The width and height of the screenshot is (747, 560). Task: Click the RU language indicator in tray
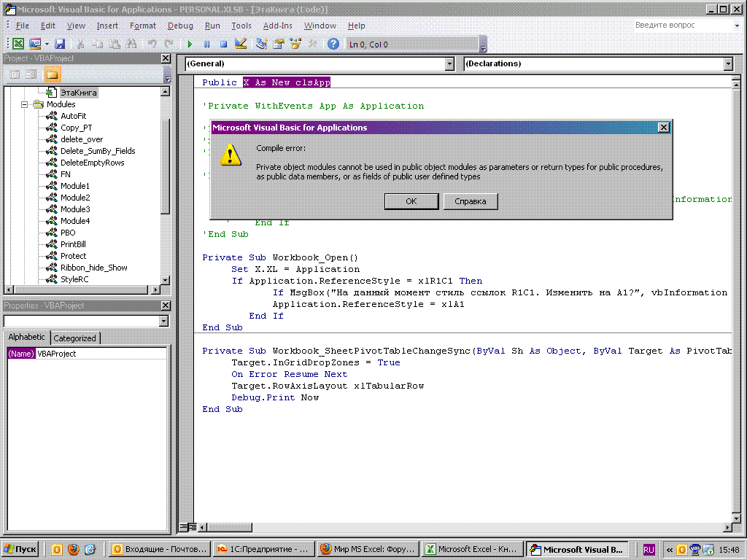[x=649, y=550]
